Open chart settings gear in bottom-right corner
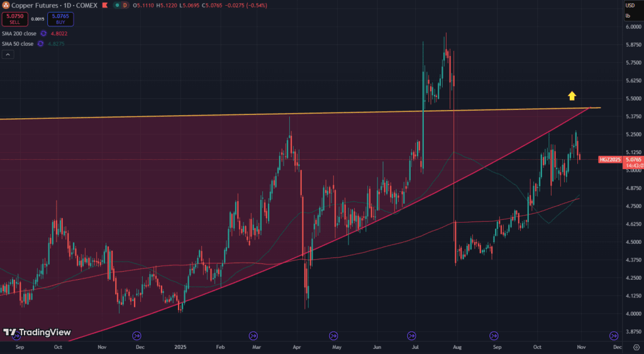This screenshot has height=354, width=644. 636,347
